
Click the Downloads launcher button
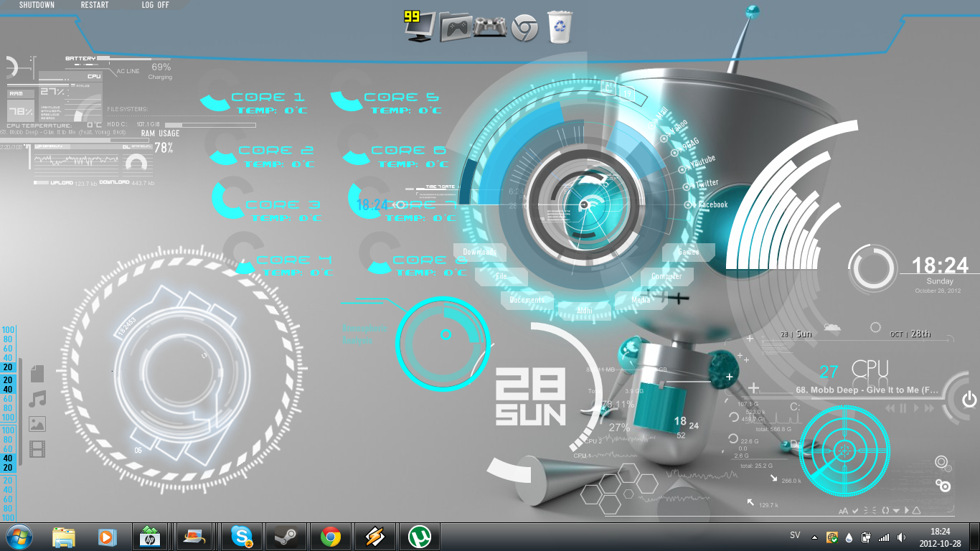(480, 253)
